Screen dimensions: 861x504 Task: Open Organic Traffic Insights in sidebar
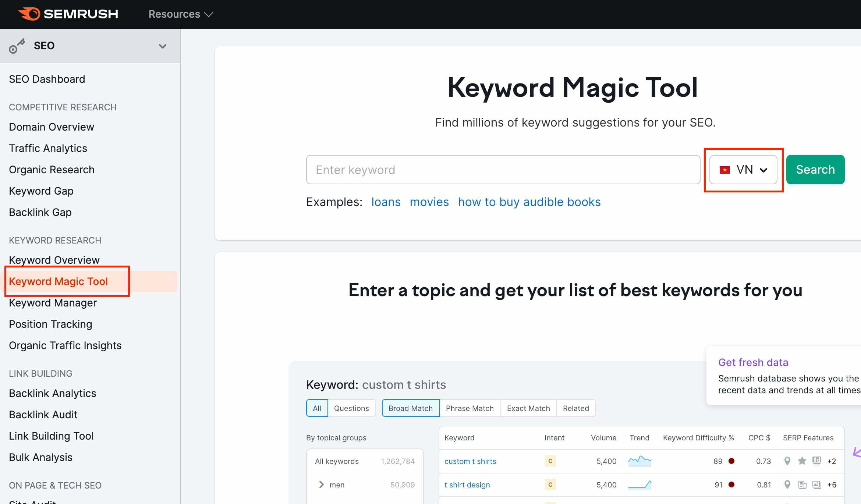[x=65, y=345]
